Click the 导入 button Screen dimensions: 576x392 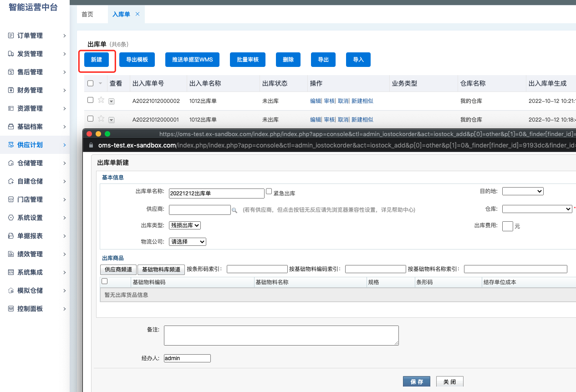[x=358, y=60]
